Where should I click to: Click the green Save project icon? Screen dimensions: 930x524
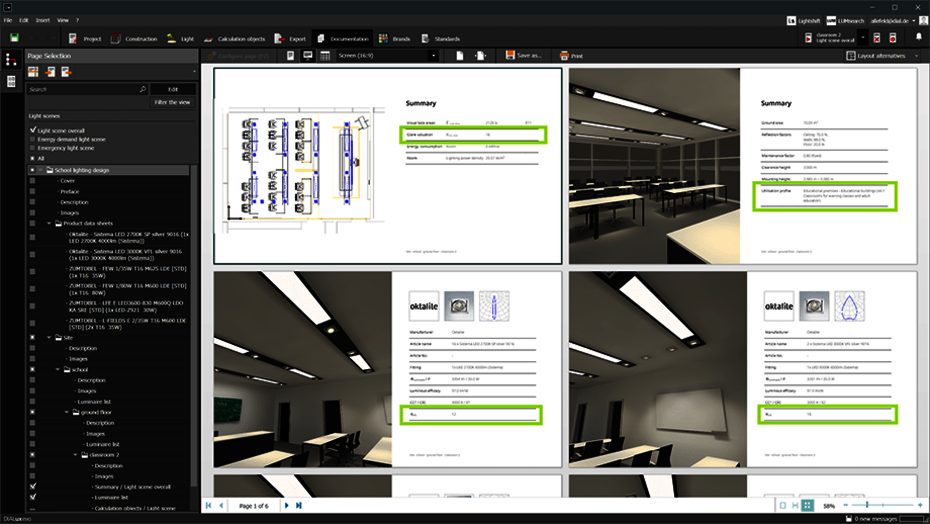click(x=15, y=38)
